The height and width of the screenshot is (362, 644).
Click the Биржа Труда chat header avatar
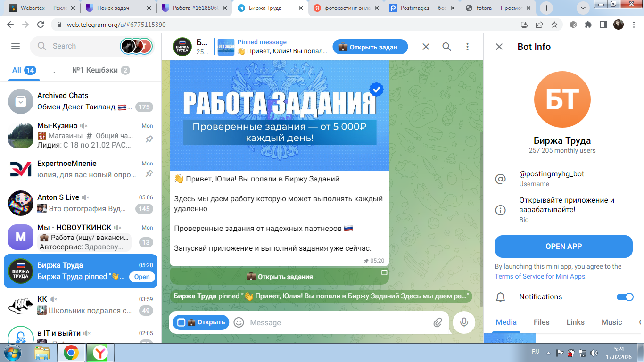click(182, 47)
